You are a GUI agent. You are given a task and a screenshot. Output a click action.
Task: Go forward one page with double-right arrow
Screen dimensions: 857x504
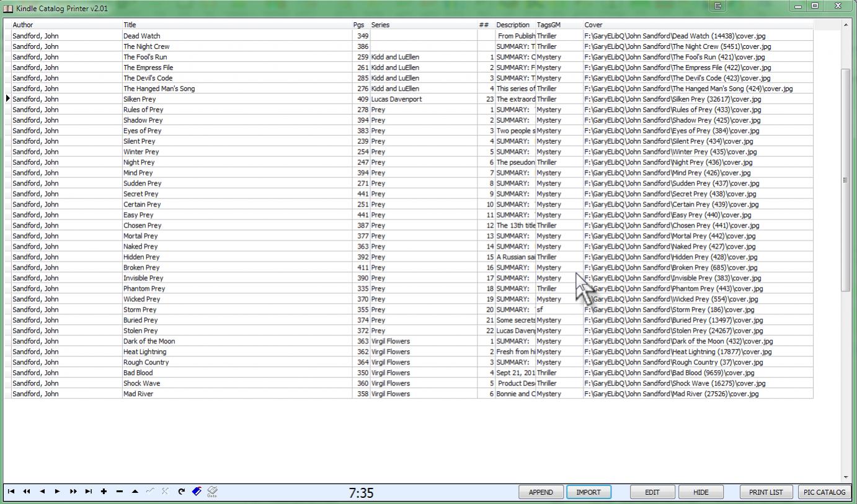[x=73, y=492]
